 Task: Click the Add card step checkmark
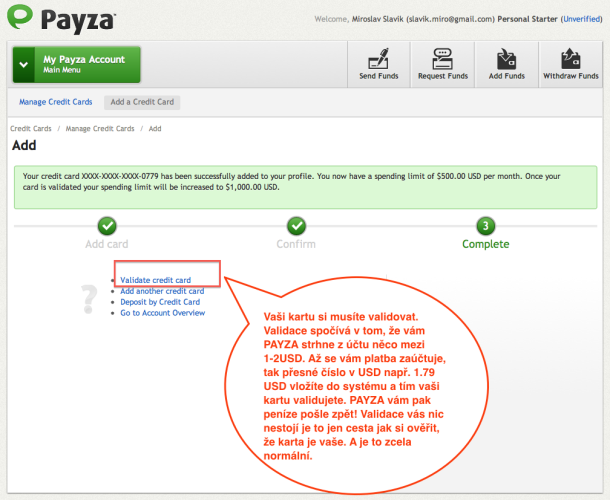pos(107,226)
